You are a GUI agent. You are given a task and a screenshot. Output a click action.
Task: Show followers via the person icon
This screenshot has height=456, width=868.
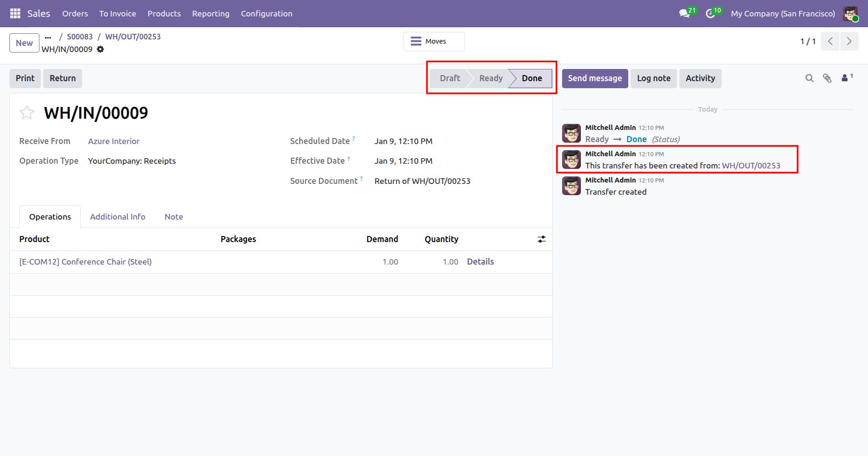845,78
